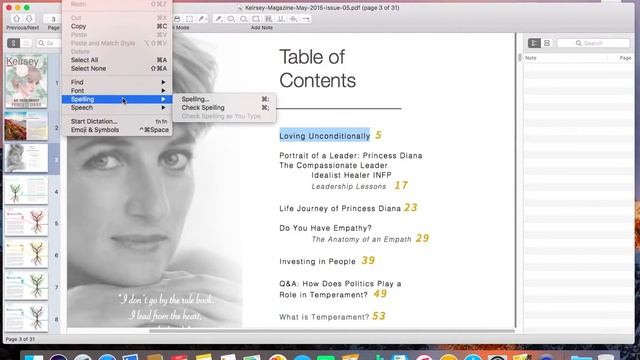Show notes list view in right panel
This screenshot has height=360, width=640.
pos(534,43)
